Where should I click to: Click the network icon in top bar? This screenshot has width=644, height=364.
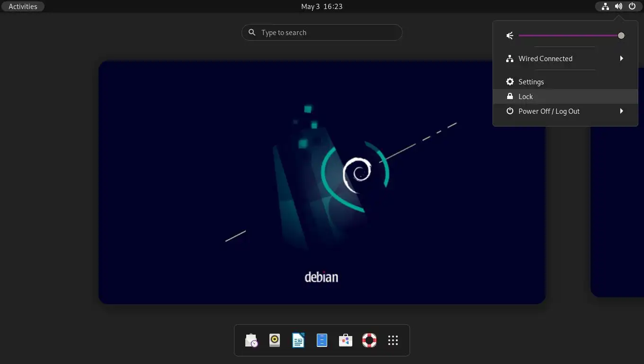605,7
